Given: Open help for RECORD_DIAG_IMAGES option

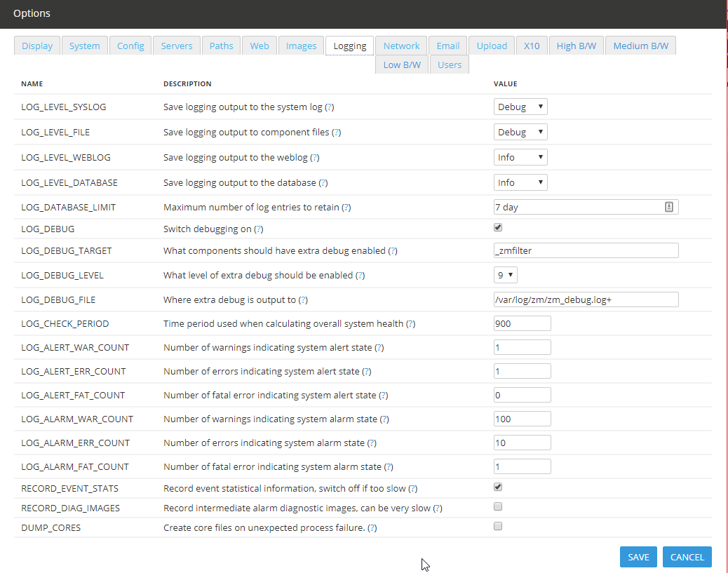Looking at the screenshot, I should (438, 508).
